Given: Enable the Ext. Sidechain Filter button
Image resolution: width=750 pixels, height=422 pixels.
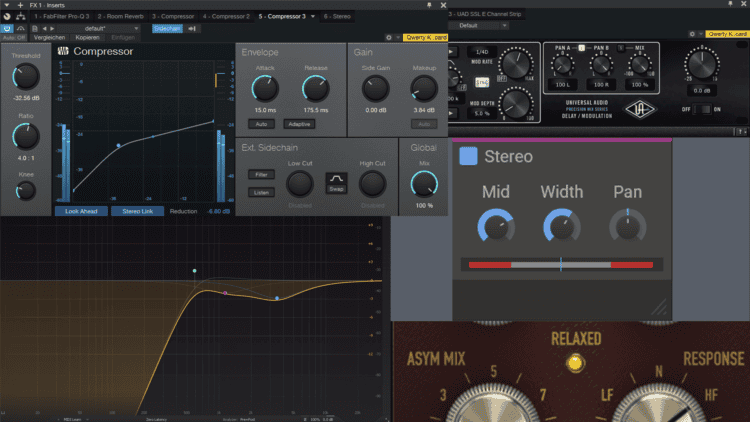Looking at the screenshot, I should pyautogui.click(x=261, y=175).
